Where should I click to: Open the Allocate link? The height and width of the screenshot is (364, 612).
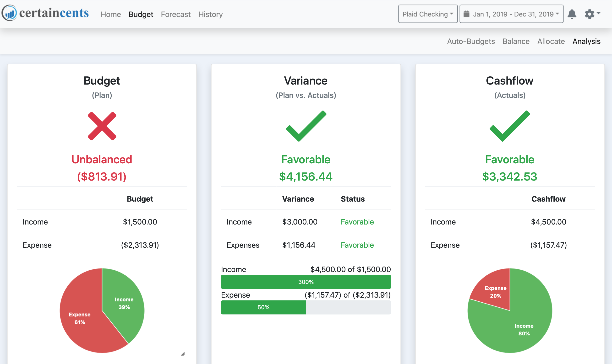tap(551, 41)
